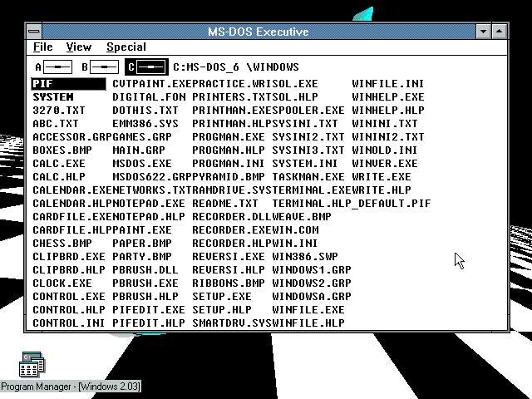Select GAMES.GRP file
The height and width of the screenshot is (399, 532).
pos(142,136)
